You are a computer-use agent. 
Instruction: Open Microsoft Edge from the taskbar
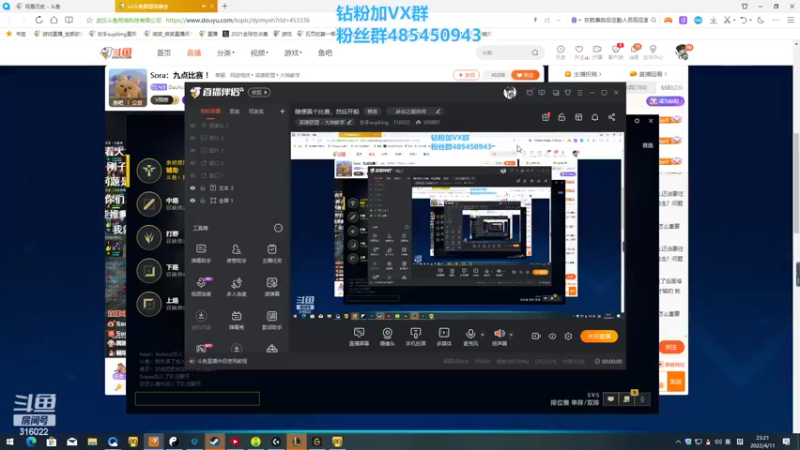(x=31, y=441)
